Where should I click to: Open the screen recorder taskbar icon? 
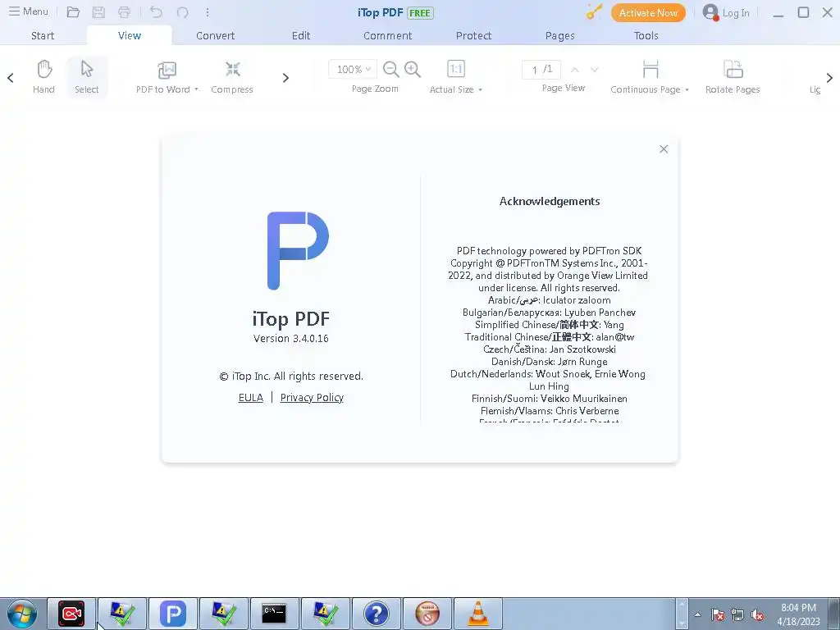(71, 614)
